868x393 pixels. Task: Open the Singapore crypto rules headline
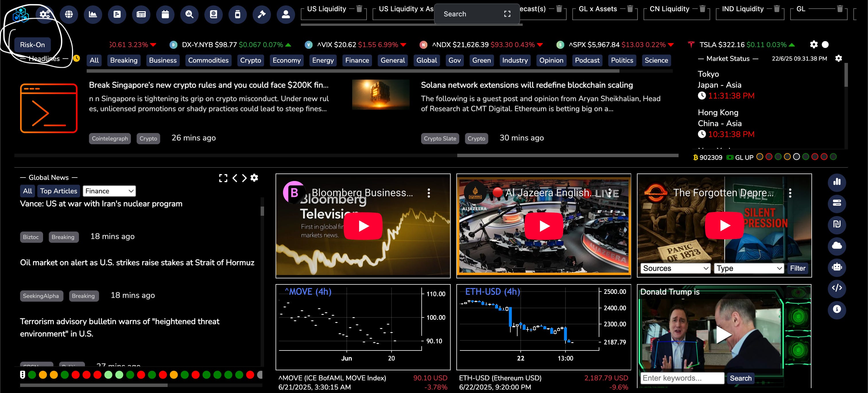(x=209, y=85)
